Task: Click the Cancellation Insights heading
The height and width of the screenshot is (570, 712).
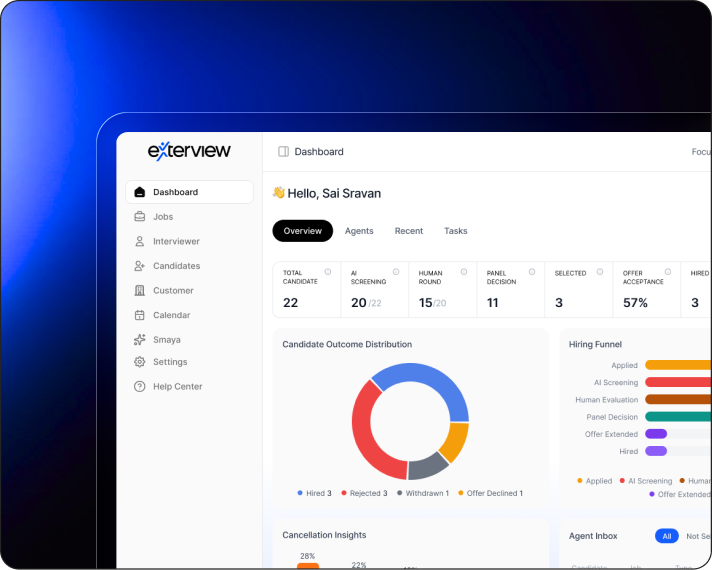Action: tap(324, 535)
